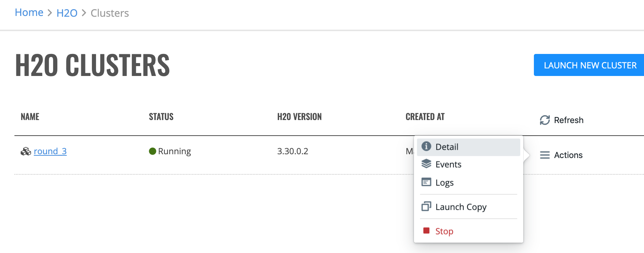The width and height of the screenshot is (644, 253).
Task: Refresh the clusters list
Action: (562, 120)
